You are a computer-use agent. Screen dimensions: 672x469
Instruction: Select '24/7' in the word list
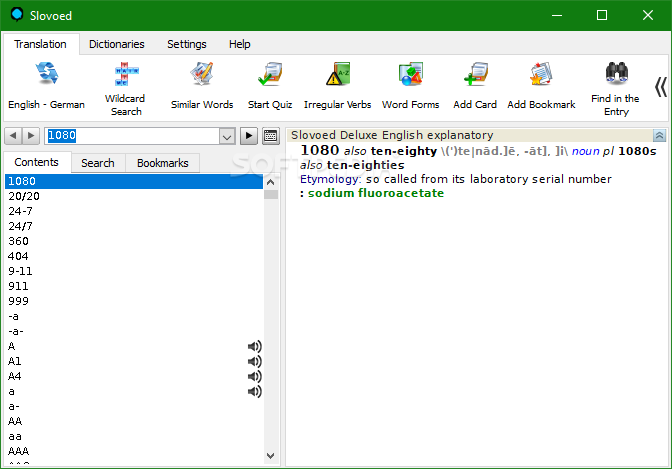[134, 226]
